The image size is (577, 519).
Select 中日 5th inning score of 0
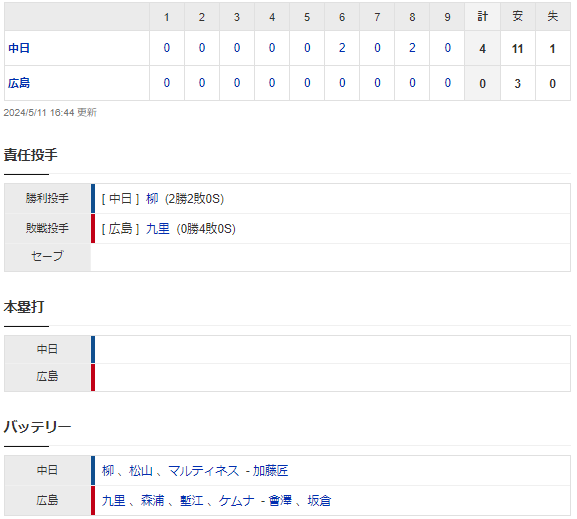coord(307,48)
